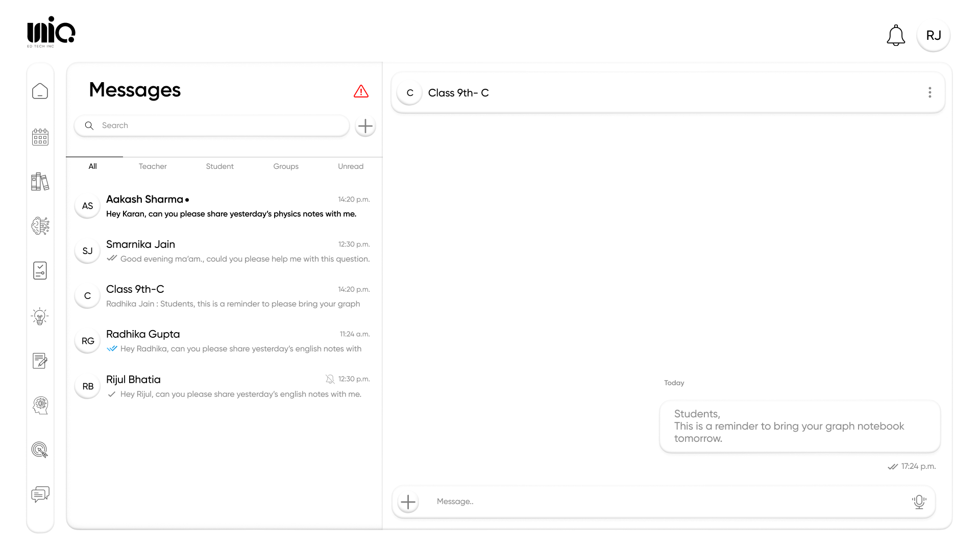
Task: Switch to the Teacher tab
Action: click(x=152, y=166)
